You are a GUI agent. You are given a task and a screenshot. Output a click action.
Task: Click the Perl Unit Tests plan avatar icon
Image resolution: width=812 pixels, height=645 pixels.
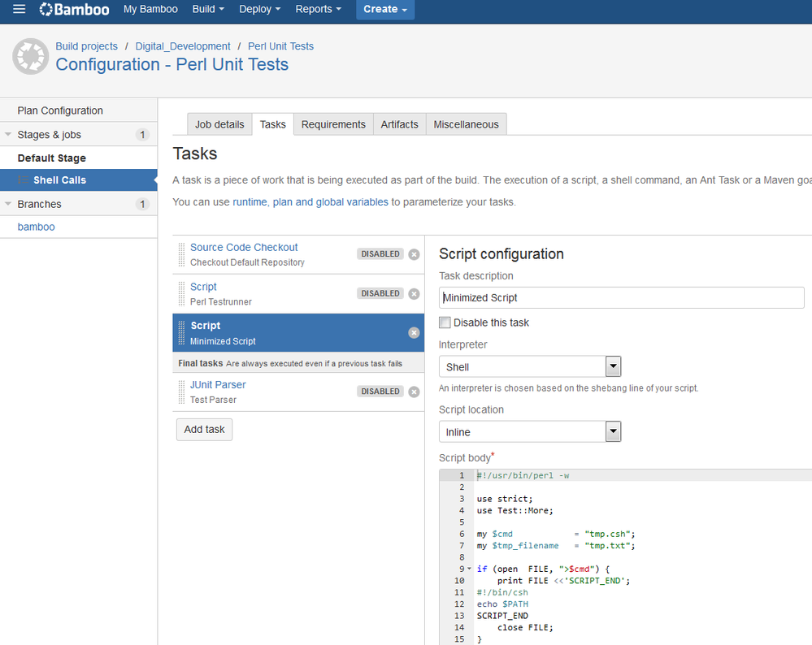pyautogui.click(x=30, y=56)
